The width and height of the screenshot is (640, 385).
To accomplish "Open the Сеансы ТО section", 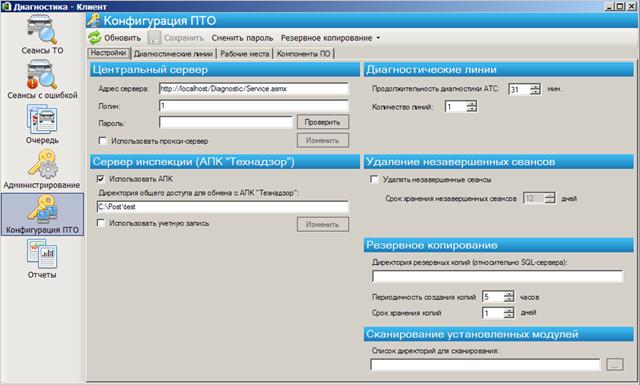I will pyautogui.click(x=42, y=36).
